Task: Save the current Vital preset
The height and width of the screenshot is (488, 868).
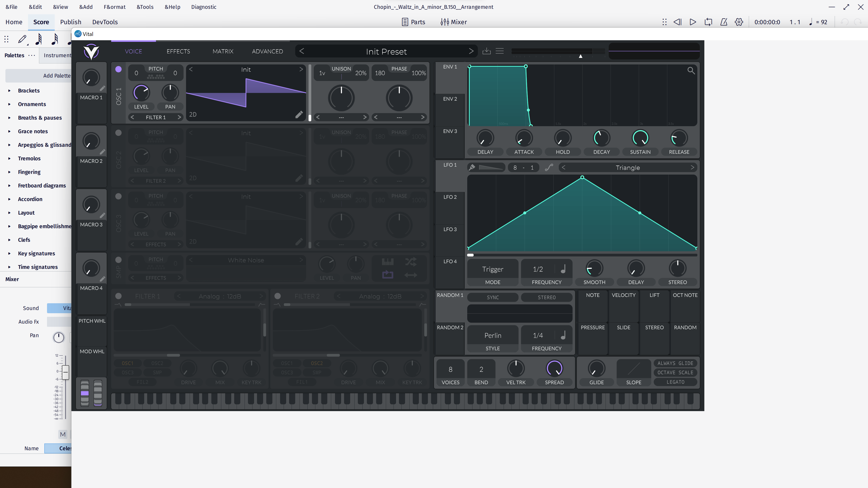Action: click(x=487, y=51)
